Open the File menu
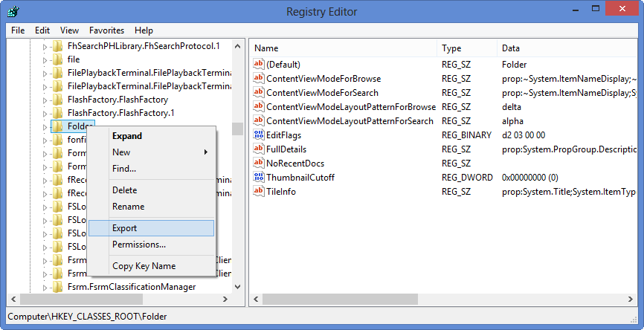644x330 pixels. 18,30
